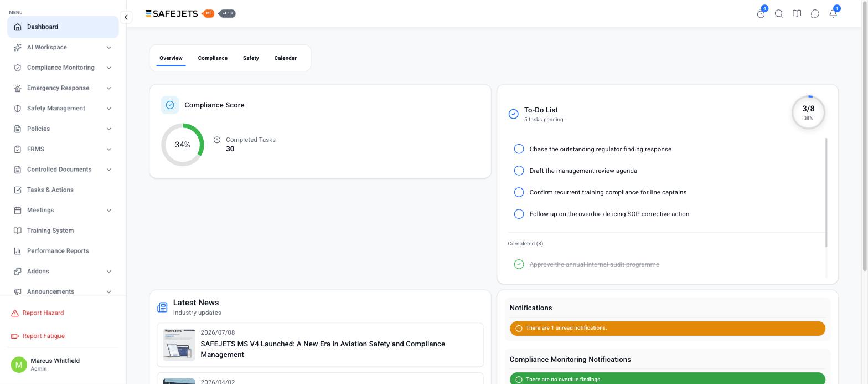The height and width of the screenshot is (384, 868).
Task: Open the book guide icon in header
Action: click(x=797, y=14)
